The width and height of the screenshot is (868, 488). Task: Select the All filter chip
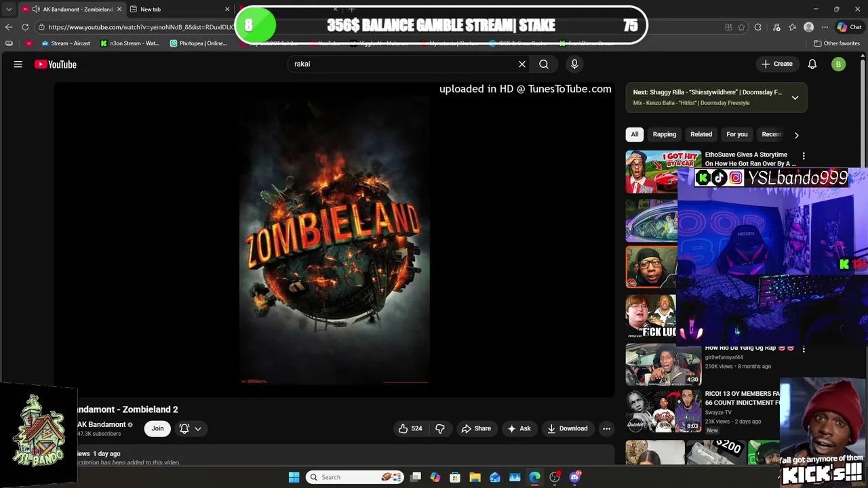pyautogui.click(x=635, y=134)
